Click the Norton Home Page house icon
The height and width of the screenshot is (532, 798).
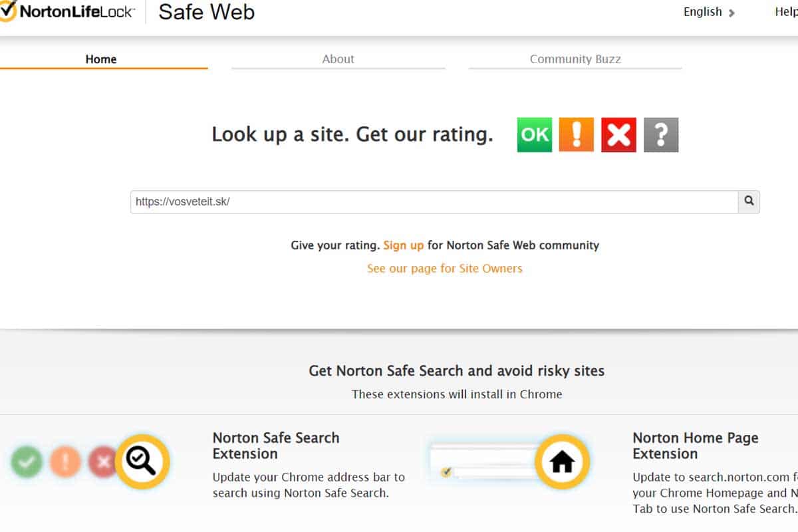point(563,462)
